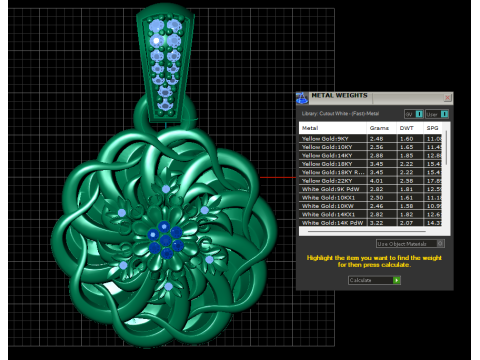Screen dimensions: 480x360
Task: Select Yellow Gold:18KY R... row
Action: tap(370, 172)
